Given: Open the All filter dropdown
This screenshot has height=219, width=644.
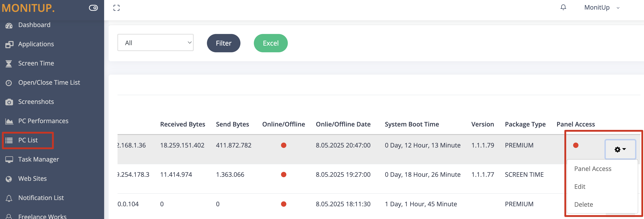Looking at the screenshot, I should coord(155,42).
